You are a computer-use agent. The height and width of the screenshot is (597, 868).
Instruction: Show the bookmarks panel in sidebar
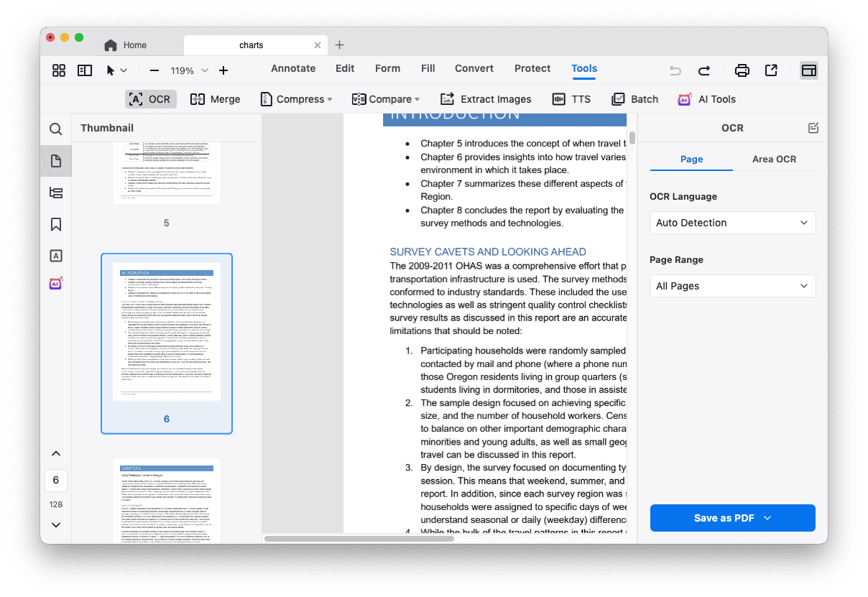pos(56,224)
